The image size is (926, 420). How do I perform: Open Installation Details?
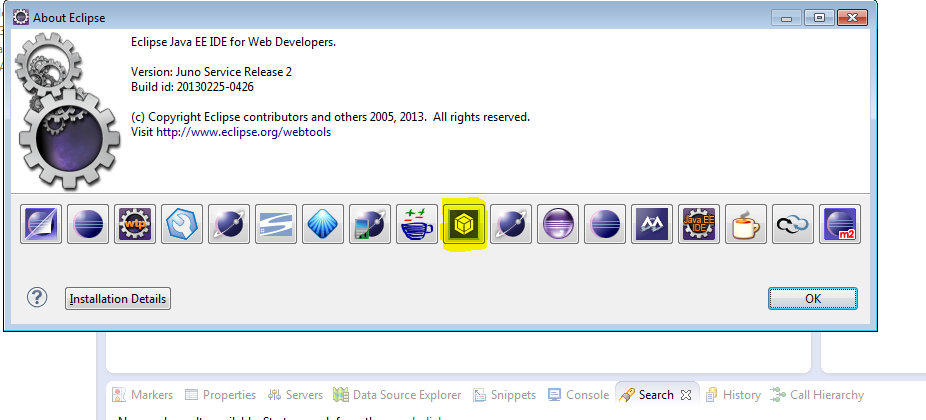[118, 299]
